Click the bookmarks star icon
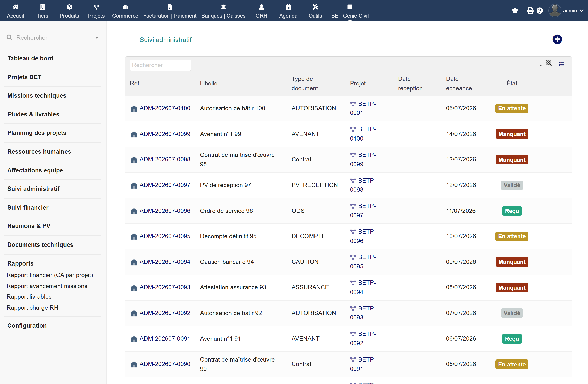Viewport: 588px width, 384px height. coord(515,11)
